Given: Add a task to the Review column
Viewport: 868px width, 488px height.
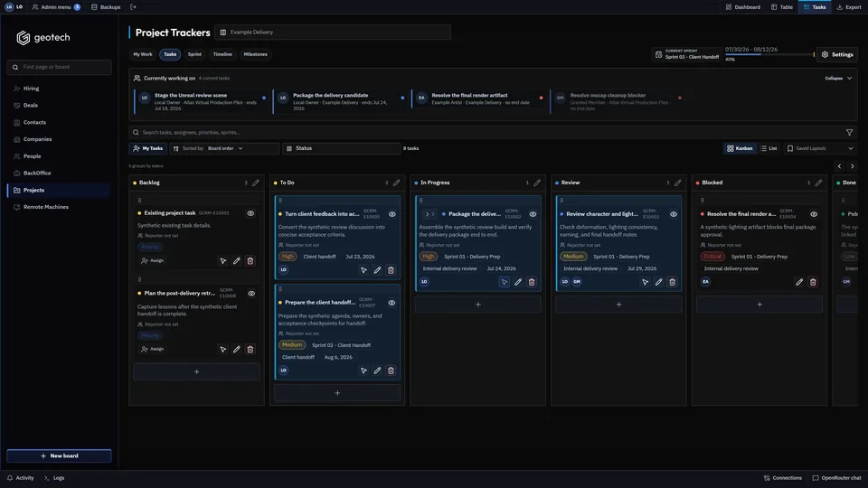Looking at the screenshot, I should tap(618, 305).
